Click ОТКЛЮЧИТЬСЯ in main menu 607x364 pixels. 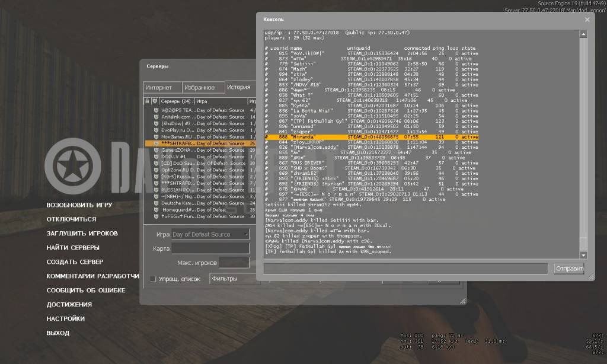[71, 219]
